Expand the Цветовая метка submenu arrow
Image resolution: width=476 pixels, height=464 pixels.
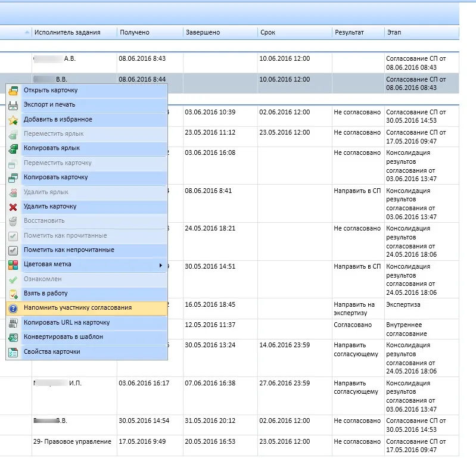click(161, 264)
